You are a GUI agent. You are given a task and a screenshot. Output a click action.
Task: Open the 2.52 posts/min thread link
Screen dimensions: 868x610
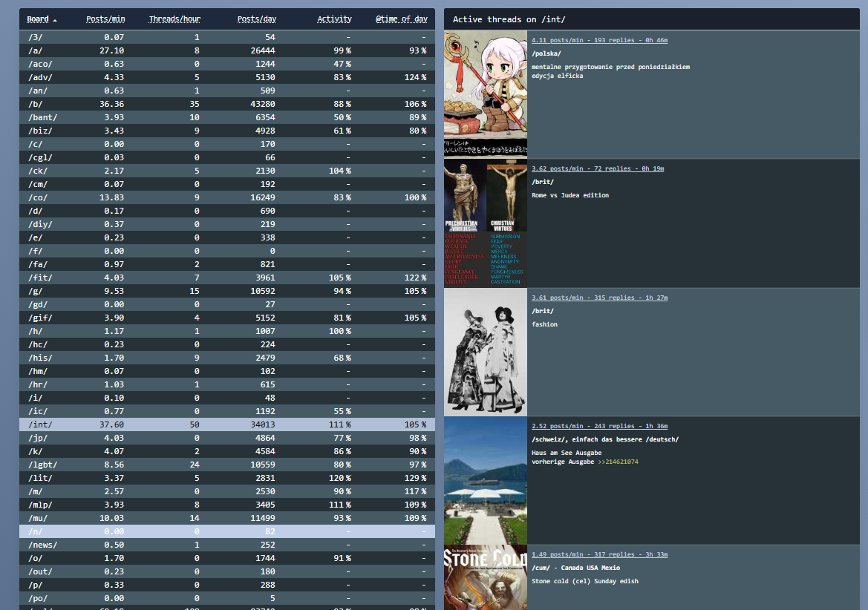pyautogui.click(x=599, y=426)
